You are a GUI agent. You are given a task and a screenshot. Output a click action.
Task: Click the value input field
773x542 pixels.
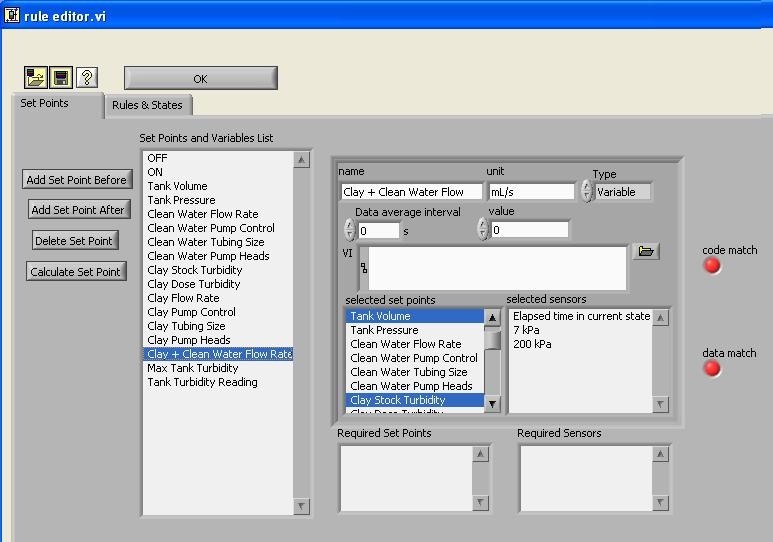[x=529, y=230]
